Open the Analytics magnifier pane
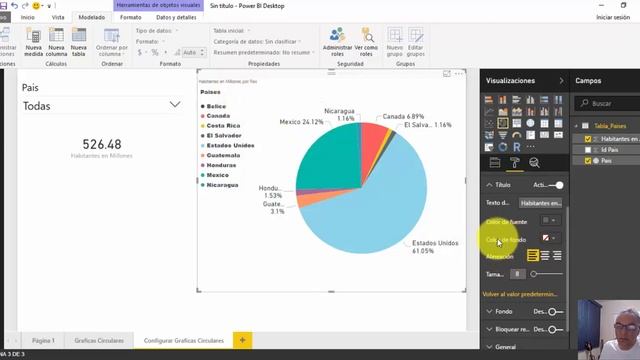Viewport: 640px width, 360px height. pyautogui.click(x=534, y=163)
